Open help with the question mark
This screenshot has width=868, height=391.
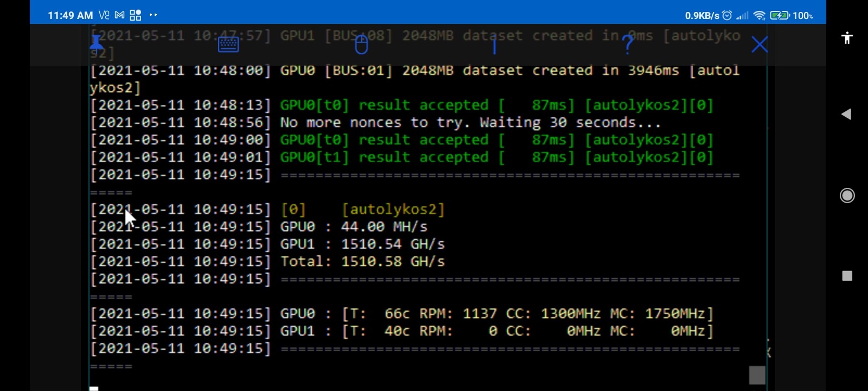click(x=628, y=44)
